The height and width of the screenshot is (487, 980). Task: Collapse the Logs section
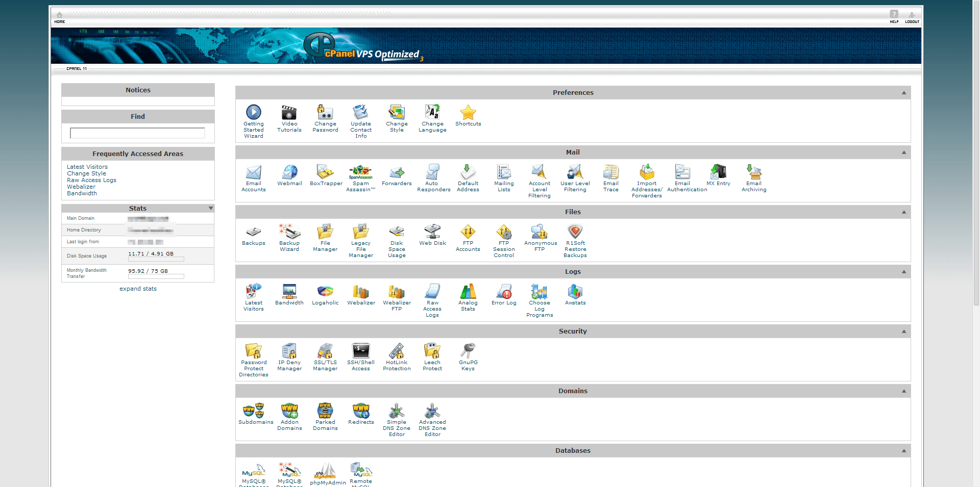point(903,272)
